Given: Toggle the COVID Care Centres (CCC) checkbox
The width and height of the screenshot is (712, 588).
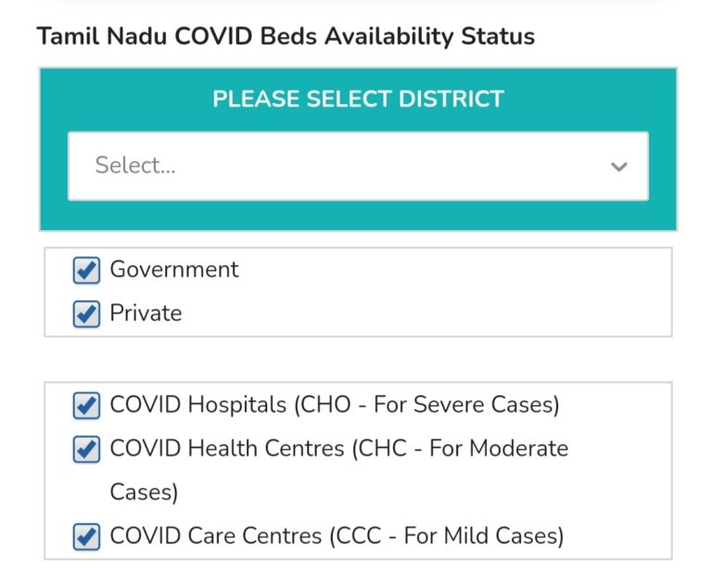Looking at the screenshot, I should coord(86,536).
